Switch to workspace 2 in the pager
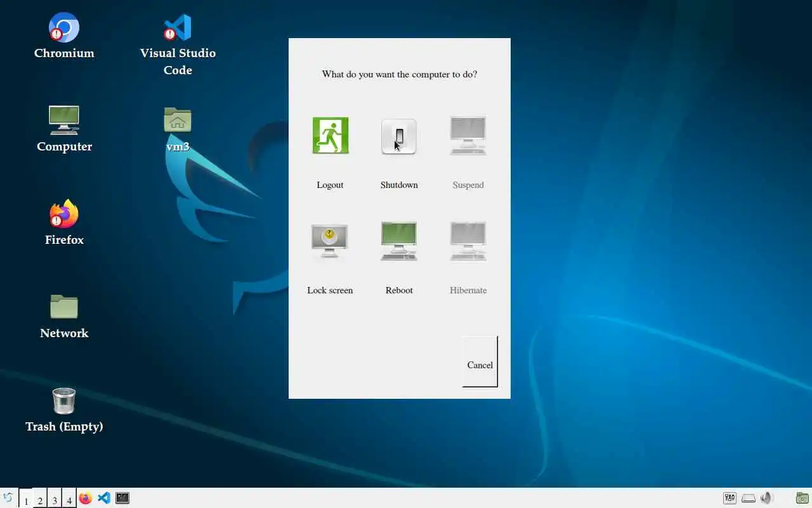812x508 pixels. 40,498
